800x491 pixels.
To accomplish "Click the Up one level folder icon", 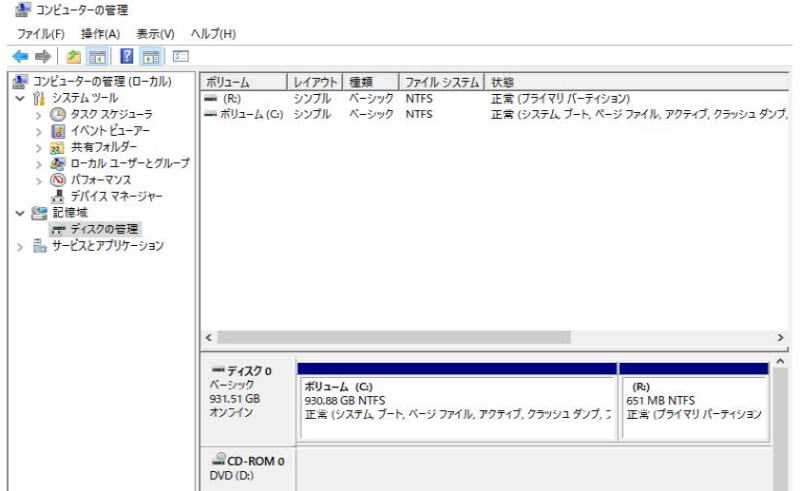I will pyautogui.click(x=74, y=57).
